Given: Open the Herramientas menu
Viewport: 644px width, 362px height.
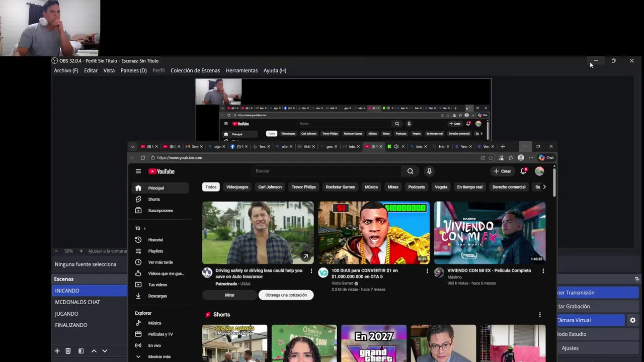Looking at the screenshot, I should (242, 70).
